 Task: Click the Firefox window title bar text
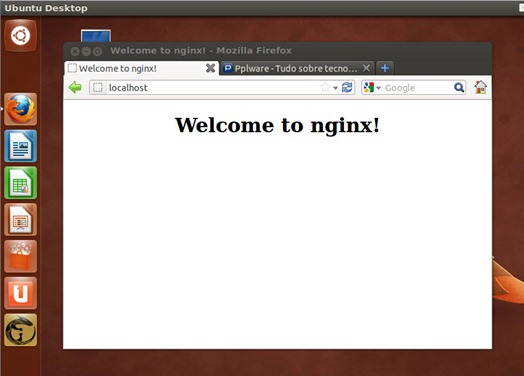(201, 50)
